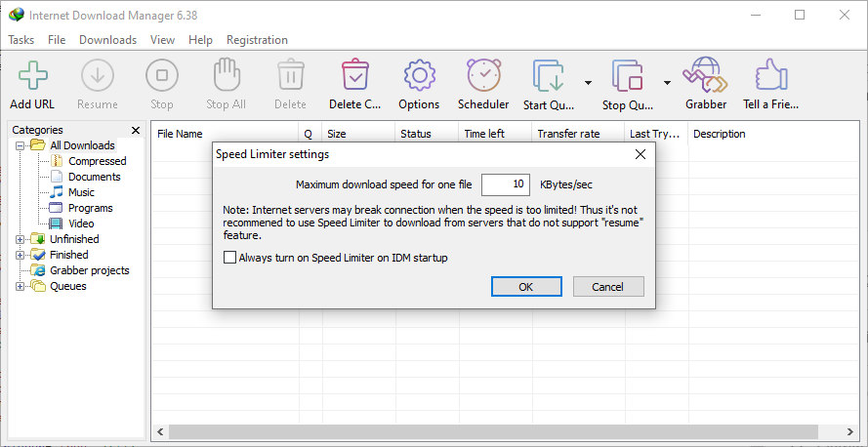Open the Downloads menu
868x447 pixels.
(x=108, y=40)
